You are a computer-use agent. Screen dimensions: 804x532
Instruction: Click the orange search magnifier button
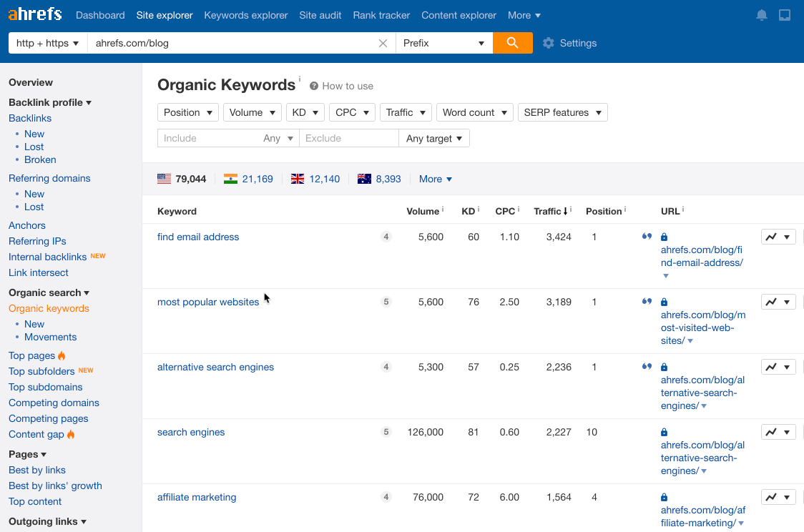click(512, 43)
